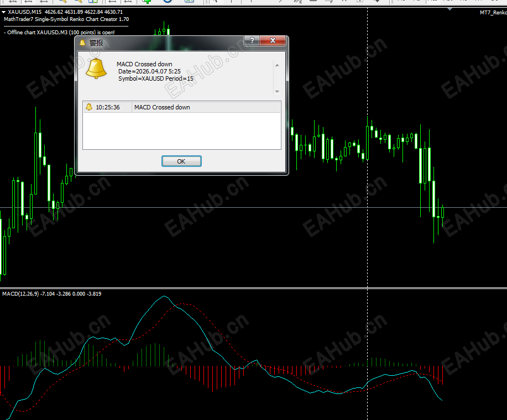Click OK in the alert dialog
The width and height of the screenshot is (507, 420).
coord(181,161)
